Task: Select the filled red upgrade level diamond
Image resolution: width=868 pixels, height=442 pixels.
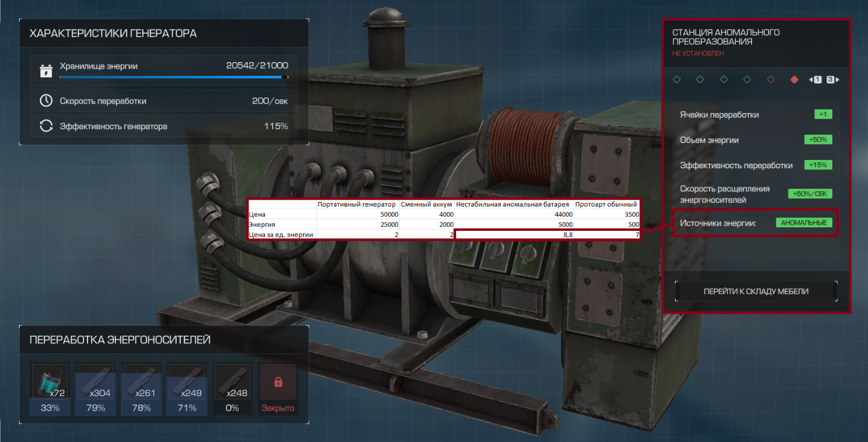Action: pyautogui.click(x=794, y=79)
